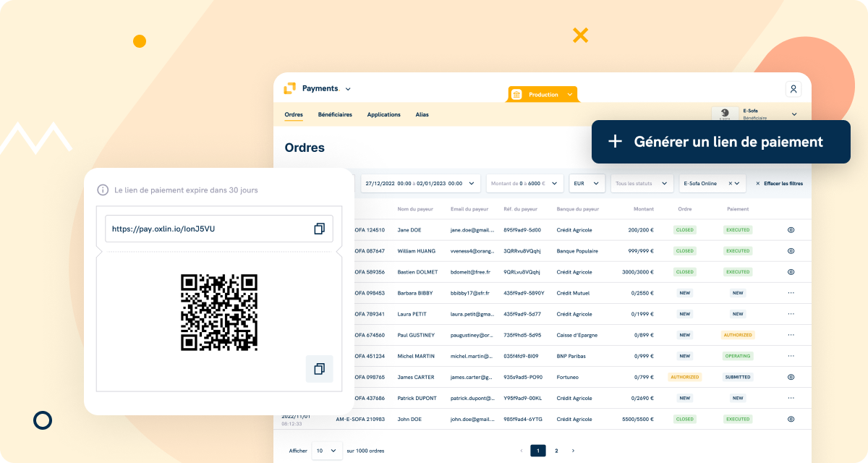Click the Réf. du payeur column header
This screenshot has width=868, height=463.
pyautogui.click(x=521, y=209)
